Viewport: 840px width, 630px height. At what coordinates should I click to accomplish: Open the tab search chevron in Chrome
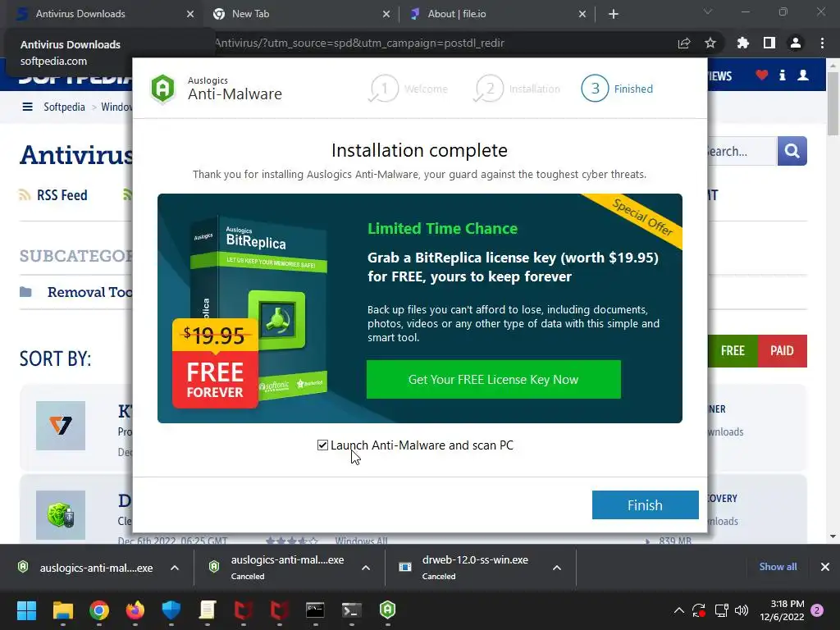coord(708,11)
